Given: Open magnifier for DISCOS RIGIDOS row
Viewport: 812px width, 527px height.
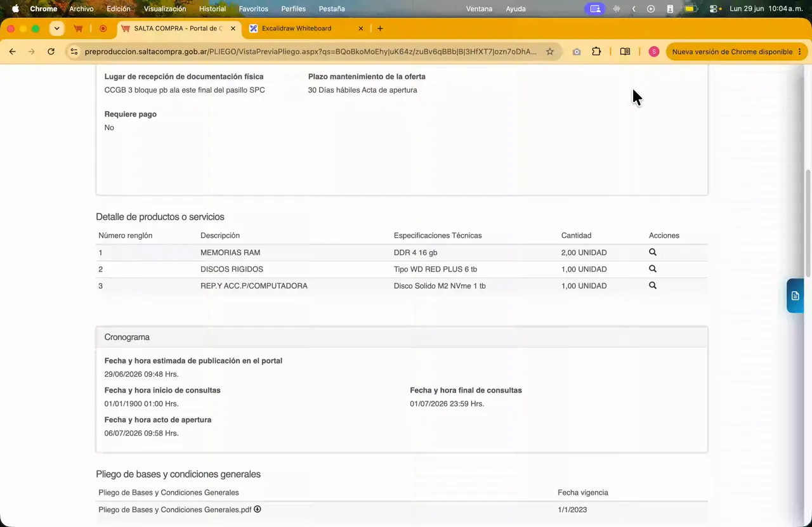Looking at the screenshot, I should coord(652,269).
